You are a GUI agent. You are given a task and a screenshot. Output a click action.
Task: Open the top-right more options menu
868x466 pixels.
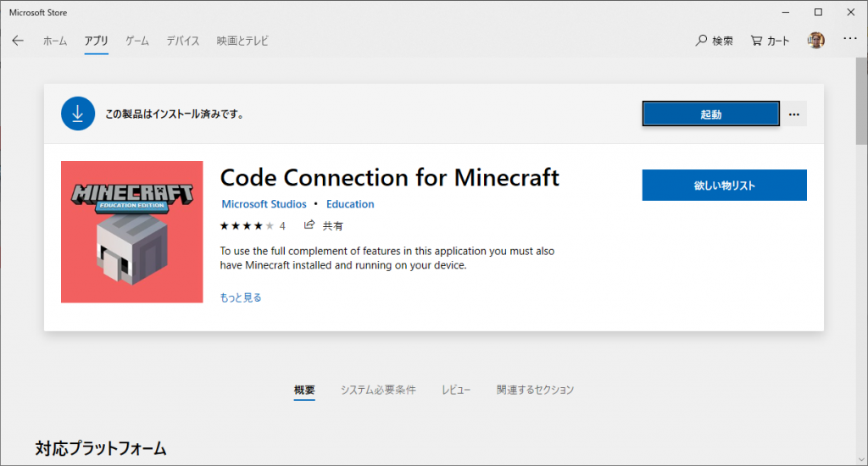point(850,39)
